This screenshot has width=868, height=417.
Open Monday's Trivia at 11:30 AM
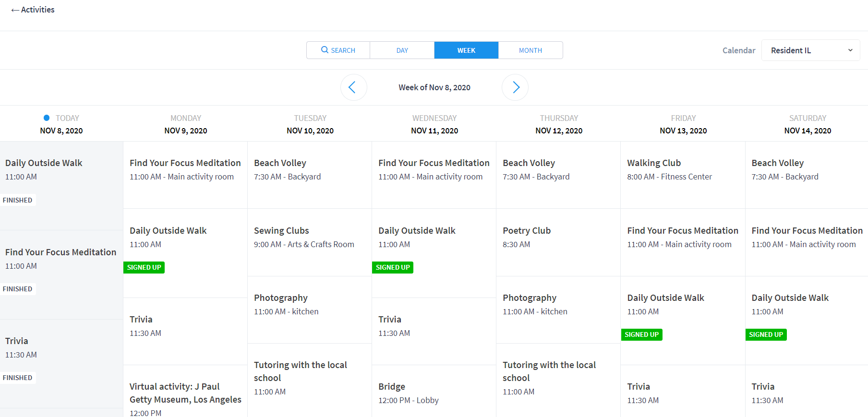pyautogui.click(x=185, y=332)
